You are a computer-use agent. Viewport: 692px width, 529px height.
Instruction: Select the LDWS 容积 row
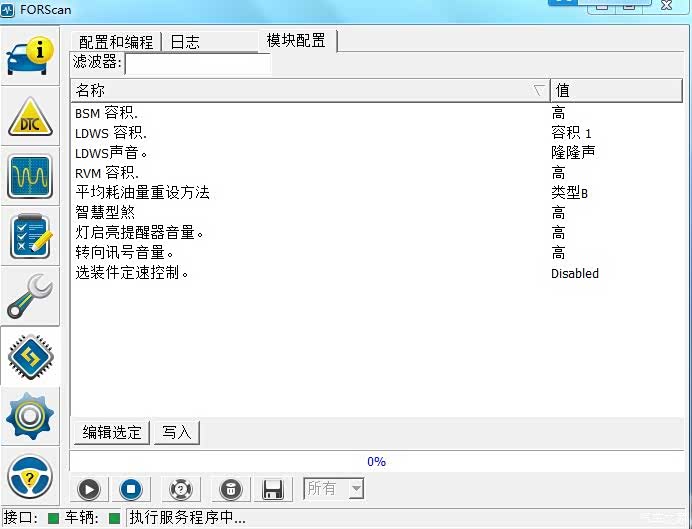[x=377, y=133]
